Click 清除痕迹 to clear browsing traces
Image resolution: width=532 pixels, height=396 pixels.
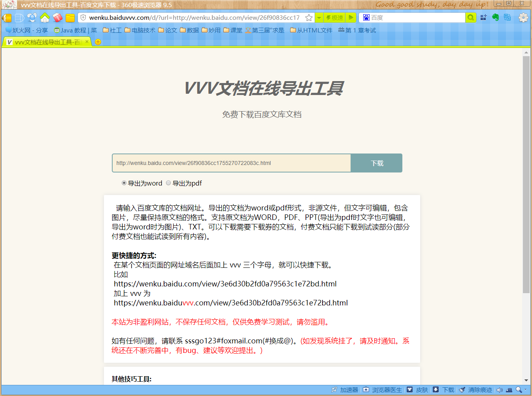tap(475, 390)
